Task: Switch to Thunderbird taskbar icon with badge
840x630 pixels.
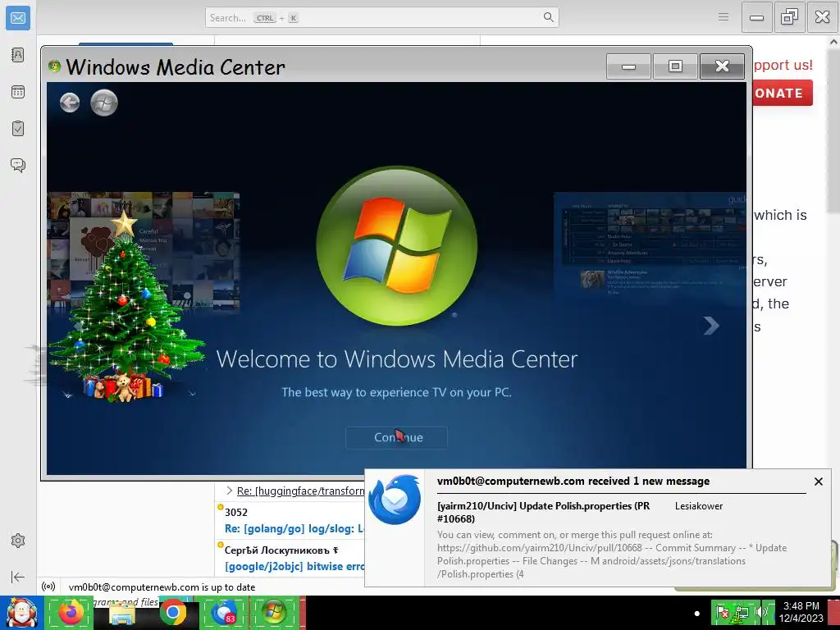Action: [x=224, y=612]
